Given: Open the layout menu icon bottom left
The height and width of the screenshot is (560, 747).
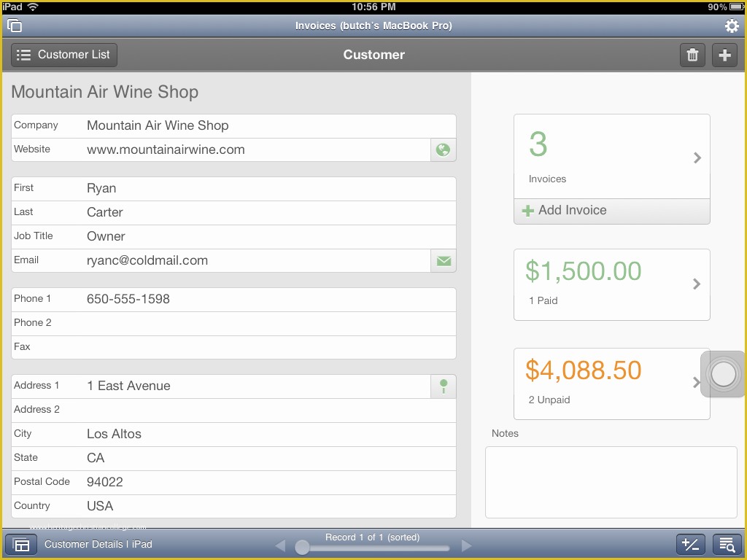Looking at the screenshot, I should [x=21, y=544].
